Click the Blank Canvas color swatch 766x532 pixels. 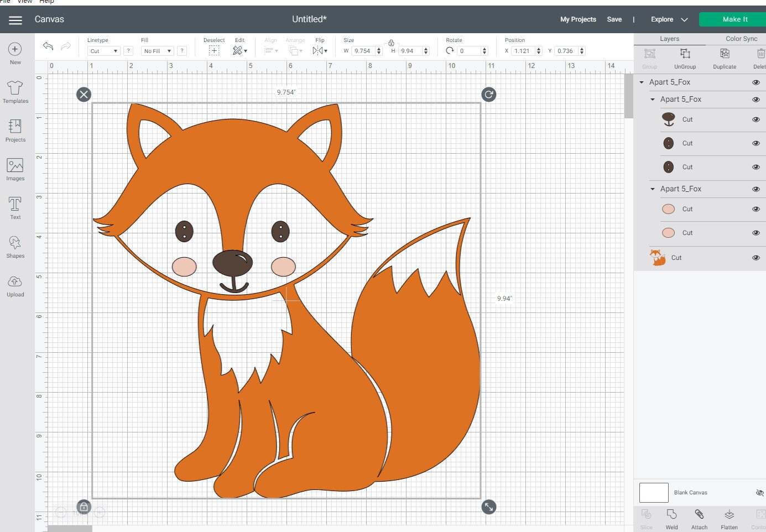pyautogui.click(x=654, y=492)
